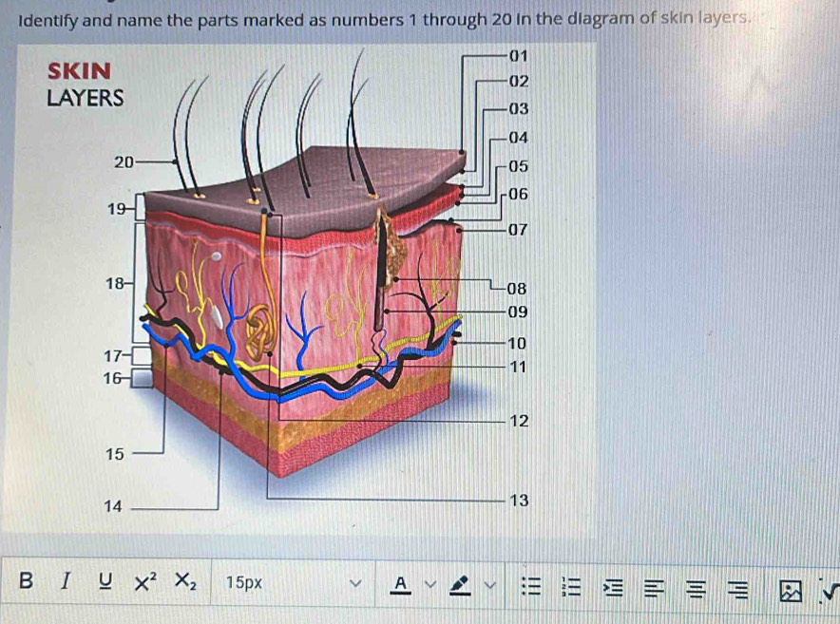Toggle Bold formatting in editor toolbar

point(25,580)
